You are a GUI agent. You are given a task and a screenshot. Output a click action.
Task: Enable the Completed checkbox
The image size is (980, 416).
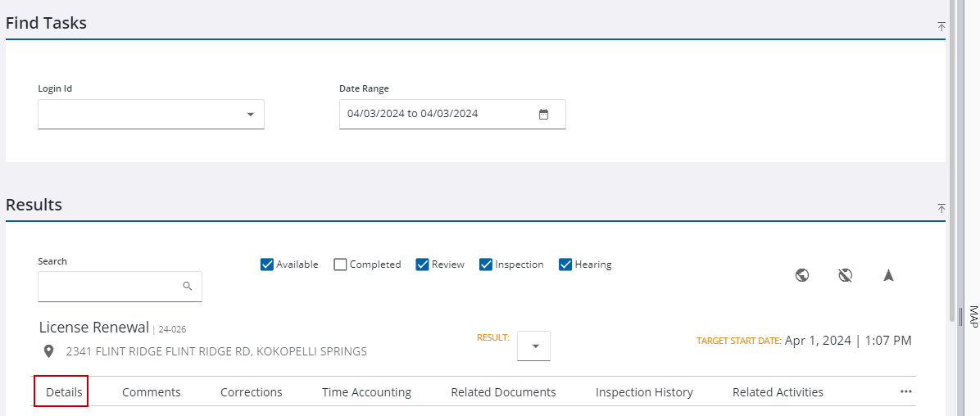(340, 265)
